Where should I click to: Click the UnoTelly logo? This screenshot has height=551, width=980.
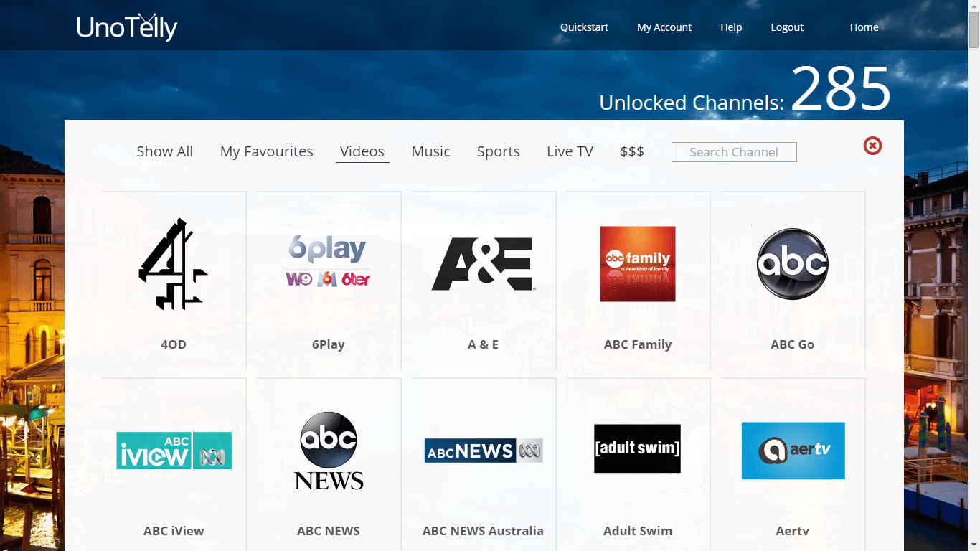127,27
